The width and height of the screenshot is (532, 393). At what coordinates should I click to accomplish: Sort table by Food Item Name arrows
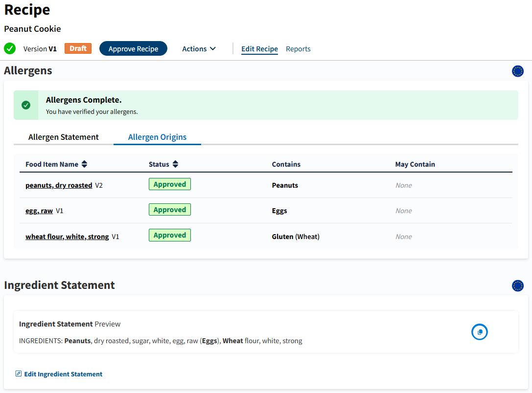click(x=85, y=164)
